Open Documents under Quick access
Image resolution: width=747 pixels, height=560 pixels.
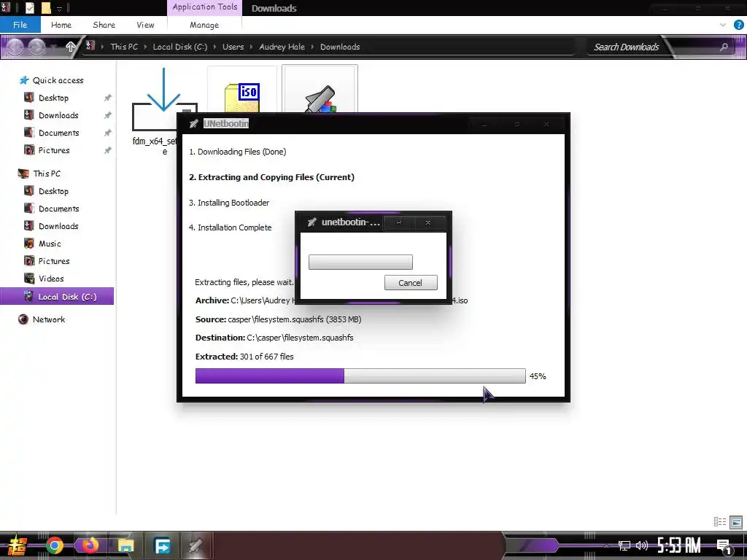[58, 133]
